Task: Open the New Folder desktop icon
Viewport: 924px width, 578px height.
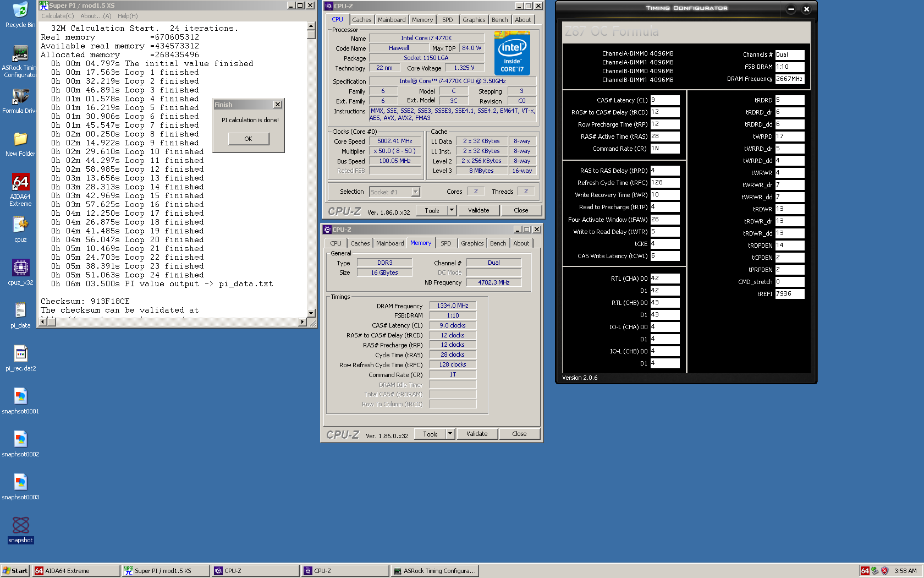Action: [x=20, y=140]
